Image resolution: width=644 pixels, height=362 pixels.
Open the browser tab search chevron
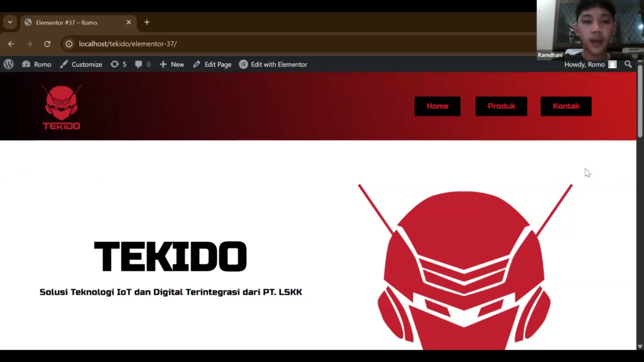(10, 22)
